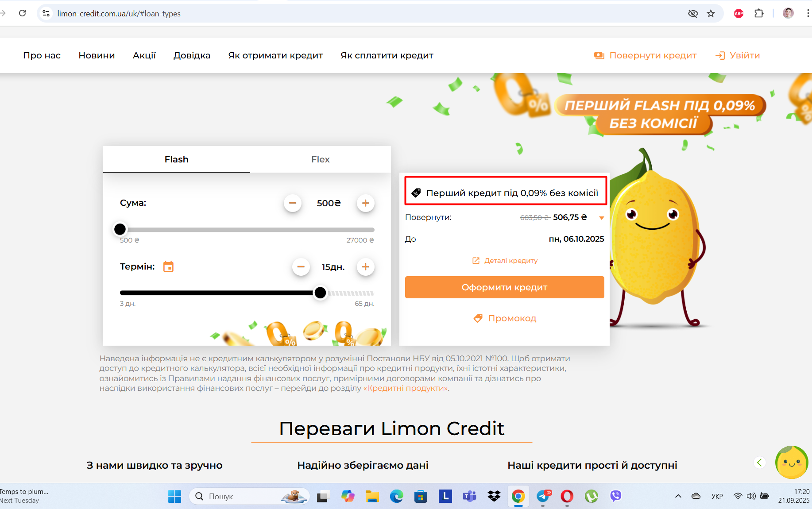Screen dimensions: 812x509
Task: Open the Акції menu item
Action: (144, 55)
